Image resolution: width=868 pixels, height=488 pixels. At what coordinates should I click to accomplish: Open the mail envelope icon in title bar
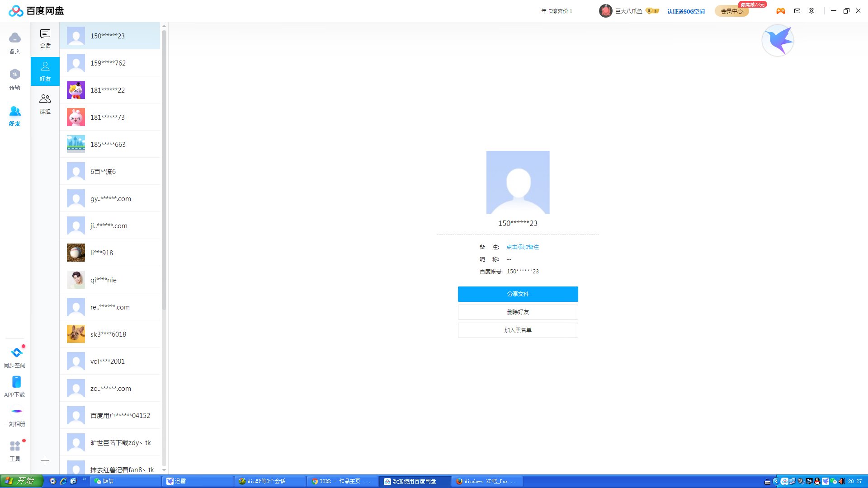click(x=797, y=11)
